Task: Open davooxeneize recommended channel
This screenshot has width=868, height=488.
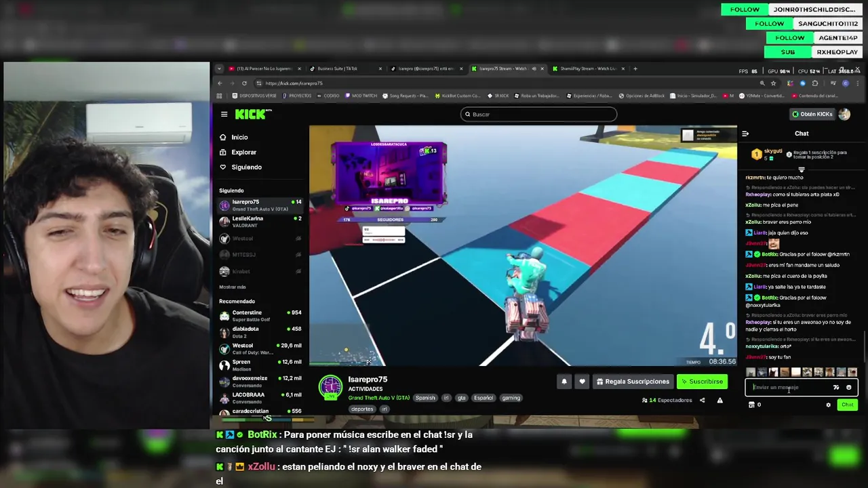Action: tap(260, 381)
